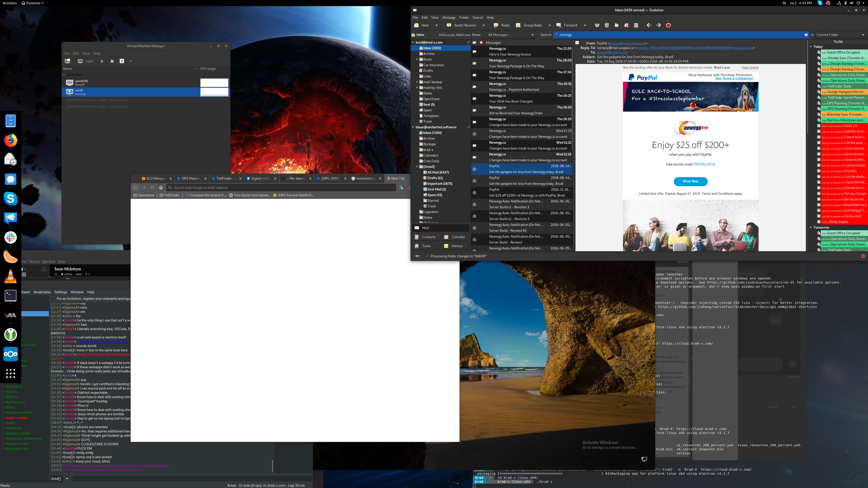The width and height of the screenshot is (868, 488).
Task: Switch to Calendar view in Evolution
Action: click(455, 237)
